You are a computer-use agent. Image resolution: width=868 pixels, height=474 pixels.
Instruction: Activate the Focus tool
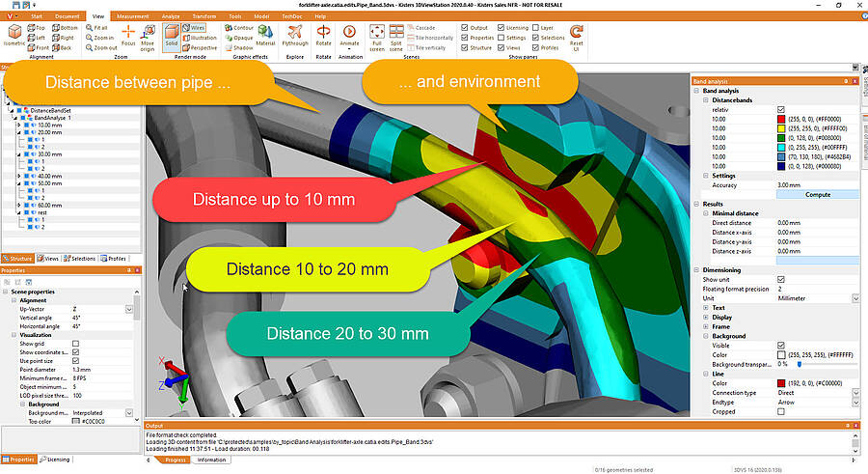[x=128, y=36]
